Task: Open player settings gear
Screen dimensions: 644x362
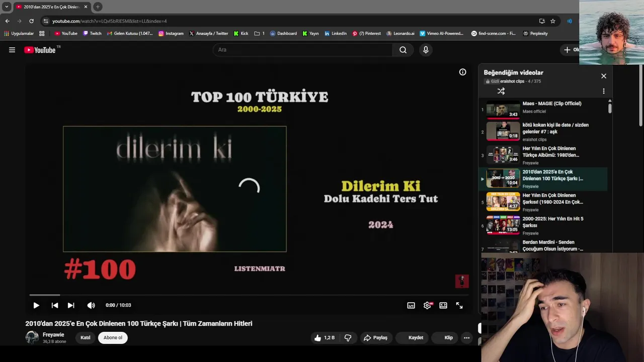Action: click(427, 305)
